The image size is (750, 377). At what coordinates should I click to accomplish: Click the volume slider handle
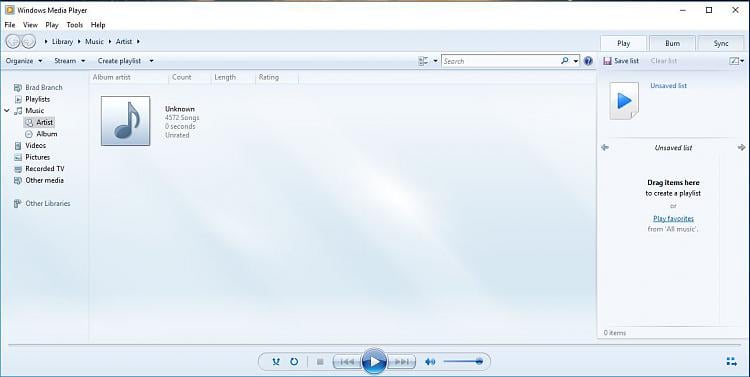point(479,362)
